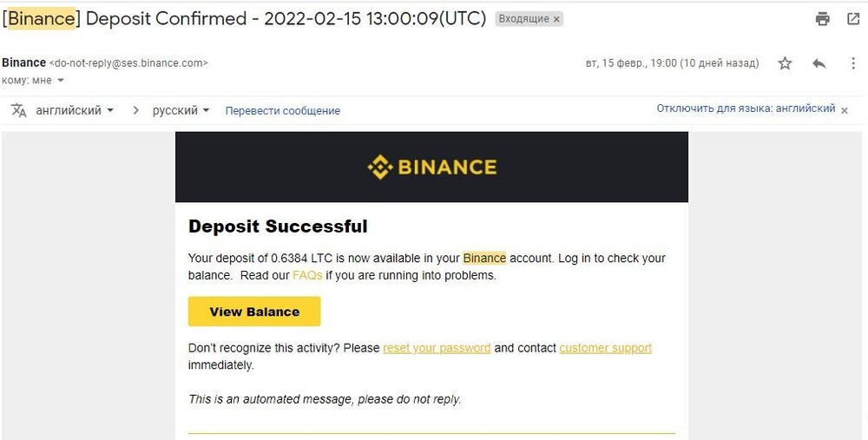This screenshot has height=440, width=868.
Task: Star this Binance email
Action: tap(785, 63)
